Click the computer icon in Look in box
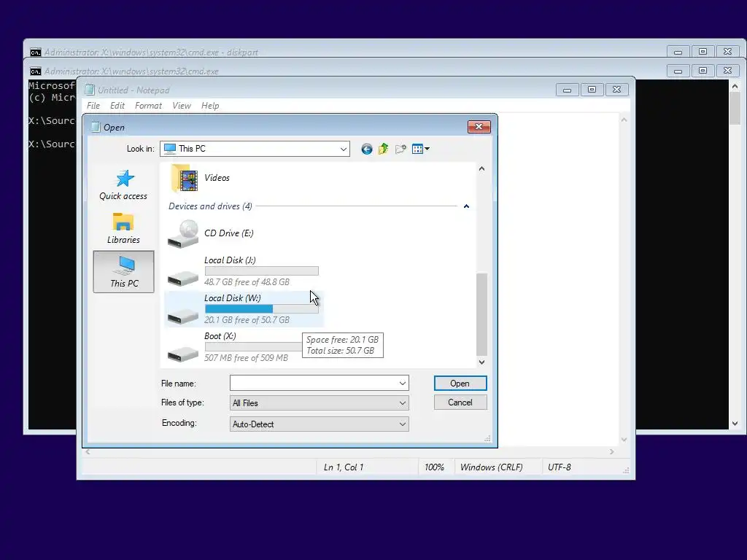The height and width of the screenshot is (560, 747). pos(169,149)
